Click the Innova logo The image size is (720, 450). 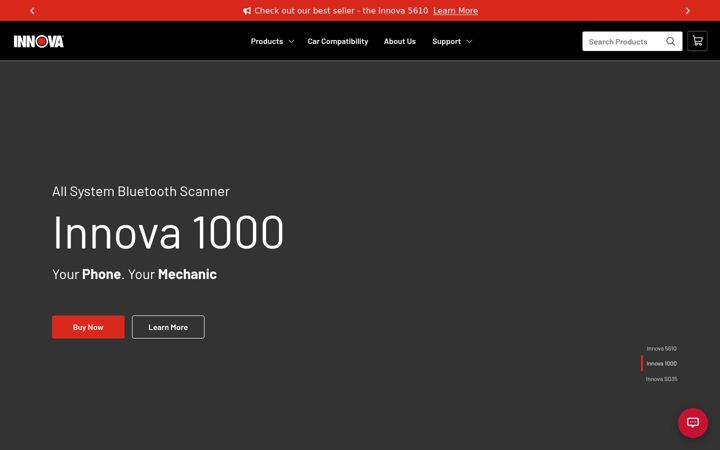click(39, 41)
